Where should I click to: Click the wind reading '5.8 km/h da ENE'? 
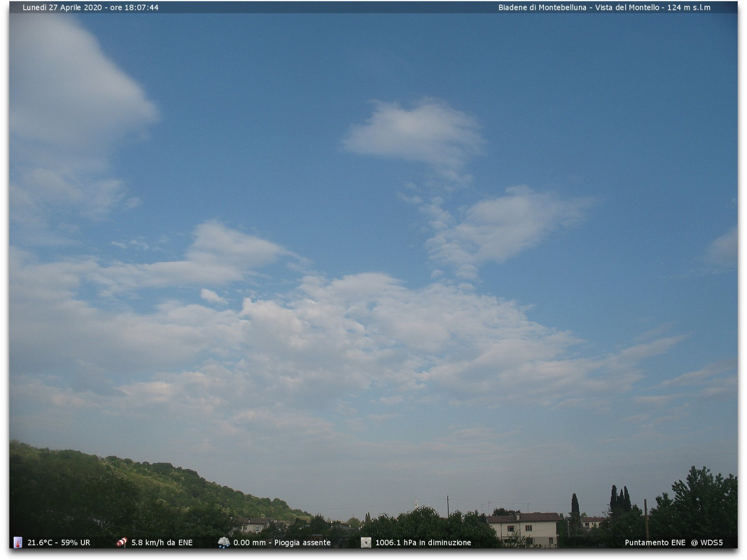pos(162,543)
